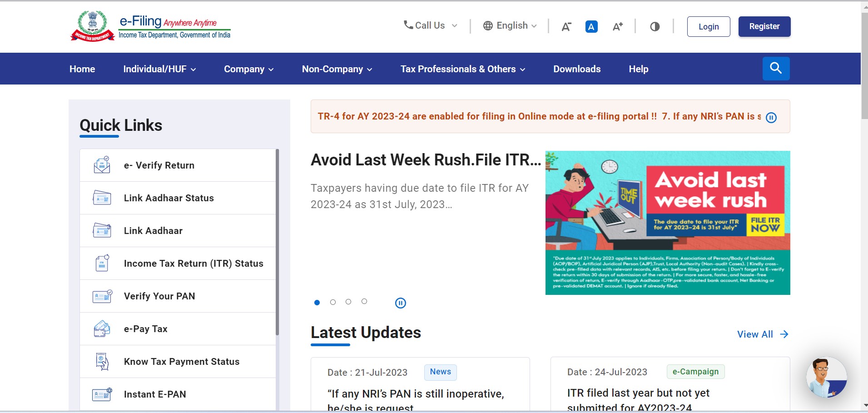Open the Avoid last week rush banner image
Viewport: 868px width, 413px height.
tap(668, 223)
